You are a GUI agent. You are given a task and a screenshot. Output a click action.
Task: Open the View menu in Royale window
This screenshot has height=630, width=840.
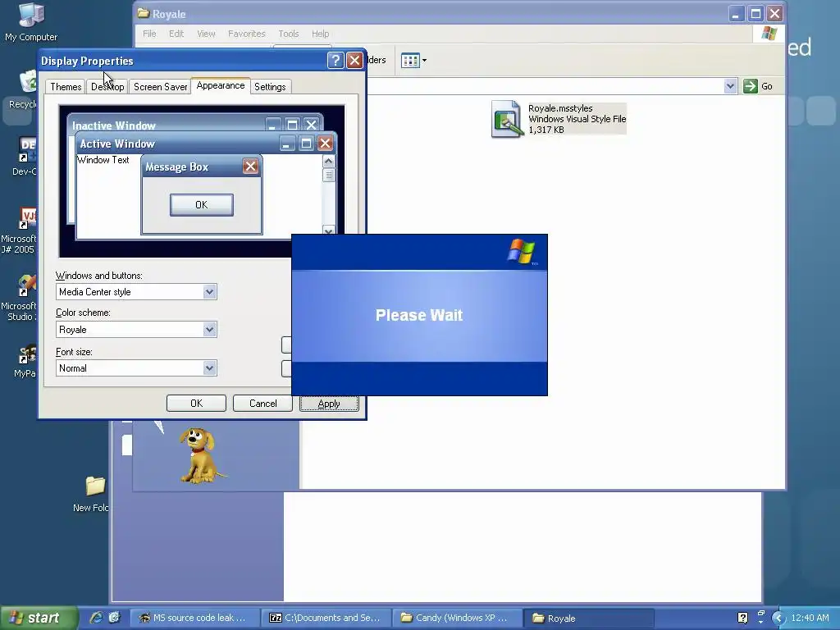click(x=206, y=34)
